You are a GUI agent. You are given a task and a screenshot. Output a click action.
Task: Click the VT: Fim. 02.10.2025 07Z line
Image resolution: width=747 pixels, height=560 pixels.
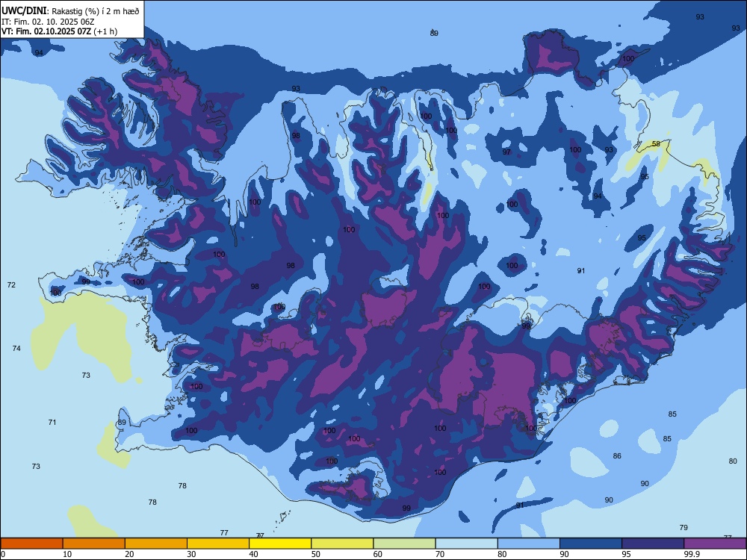pos(60,31)
